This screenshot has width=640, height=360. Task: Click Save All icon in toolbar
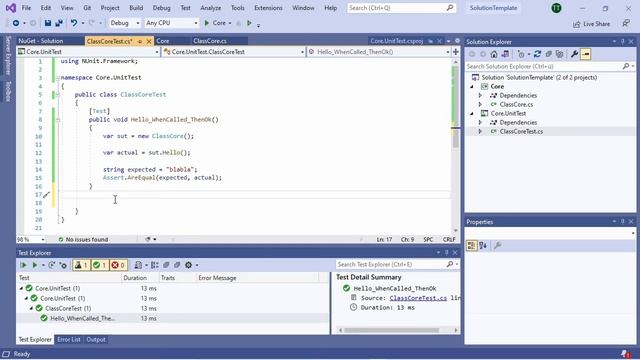pos(59,23)
